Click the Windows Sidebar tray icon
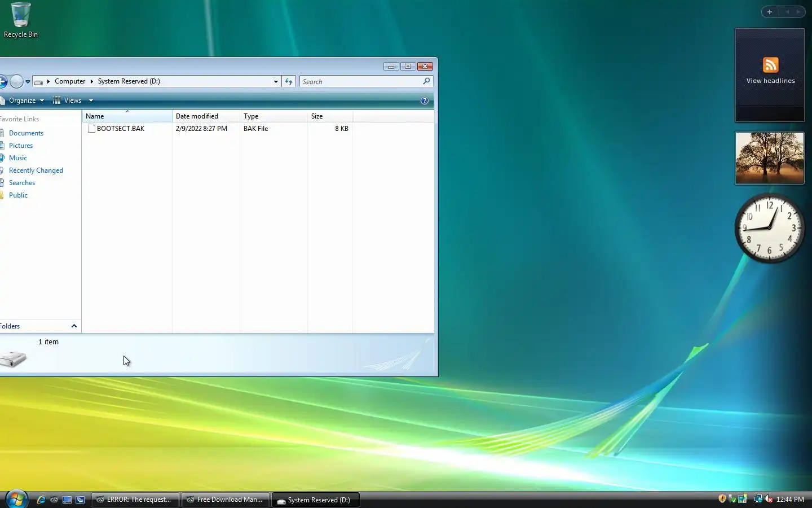 [743, 499]
